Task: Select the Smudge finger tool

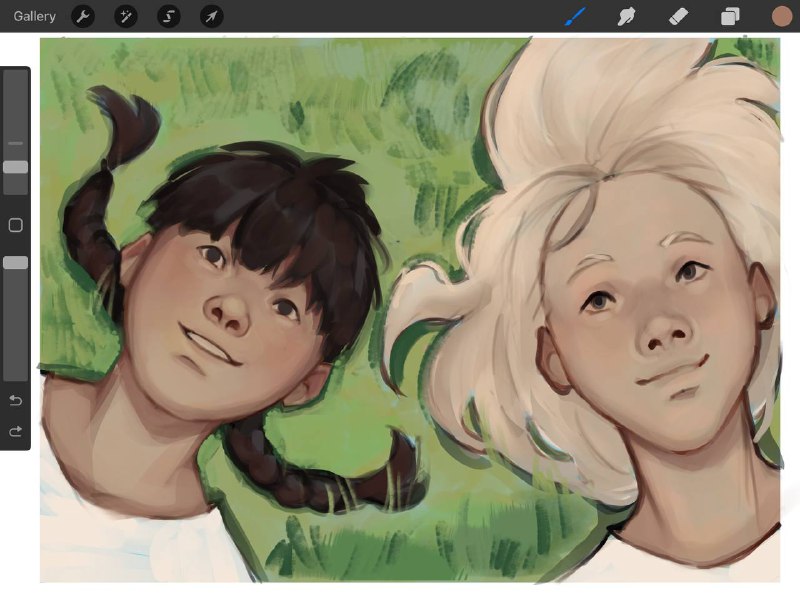Action: coord(626,17)
